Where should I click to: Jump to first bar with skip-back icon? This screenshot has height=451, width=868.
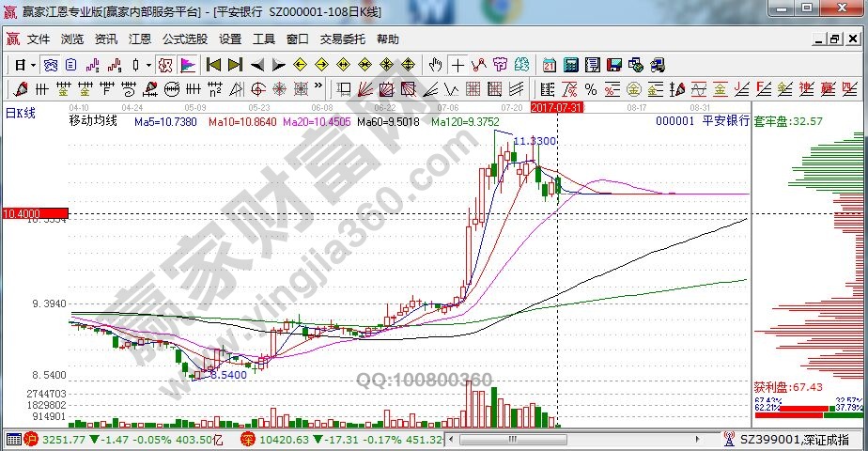point(213,65)
